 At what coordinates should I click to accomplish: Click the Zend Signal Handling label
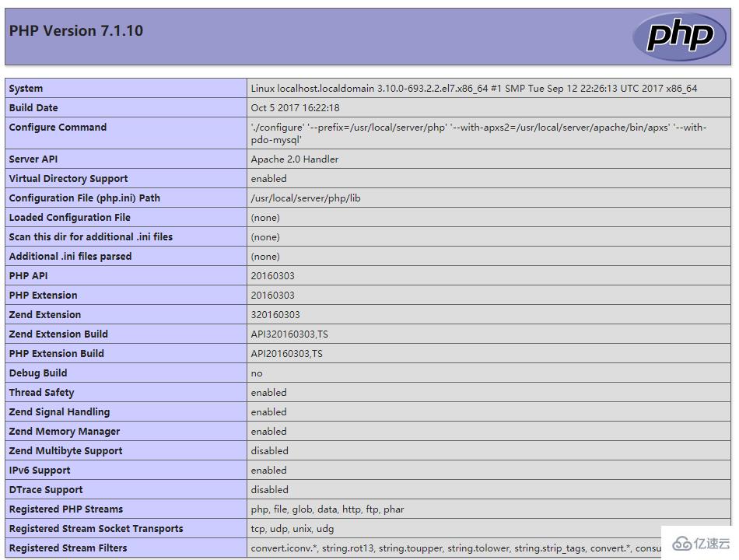(59, 411)
